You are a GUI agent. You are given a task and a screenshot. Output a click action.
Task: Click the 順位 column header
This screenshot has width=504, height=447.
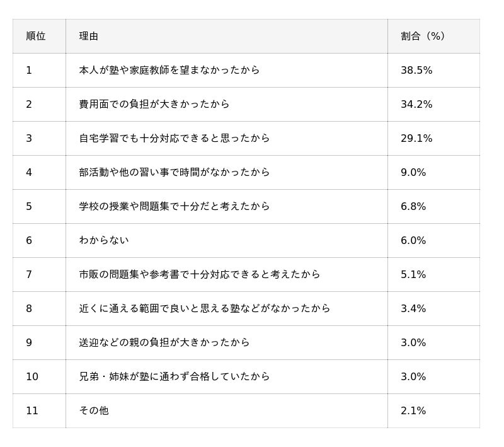click(x=36, y=37)
